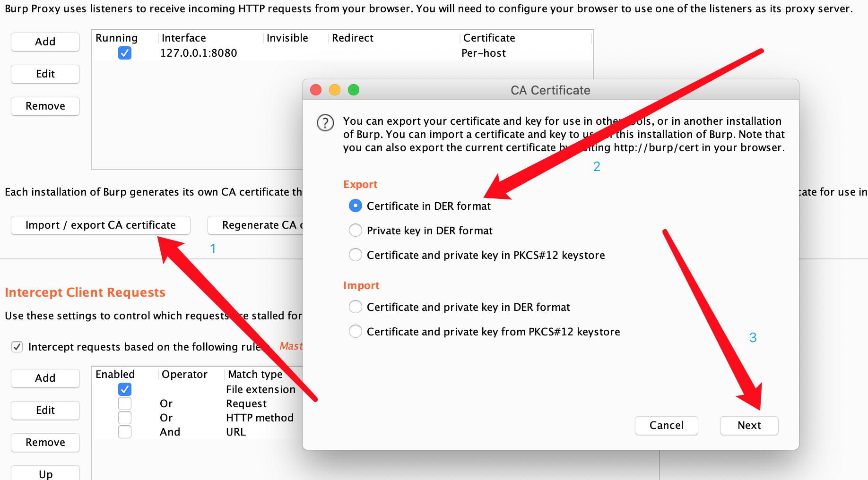
Task: Edit the selected intercept rule
Action: coord(45,411)
